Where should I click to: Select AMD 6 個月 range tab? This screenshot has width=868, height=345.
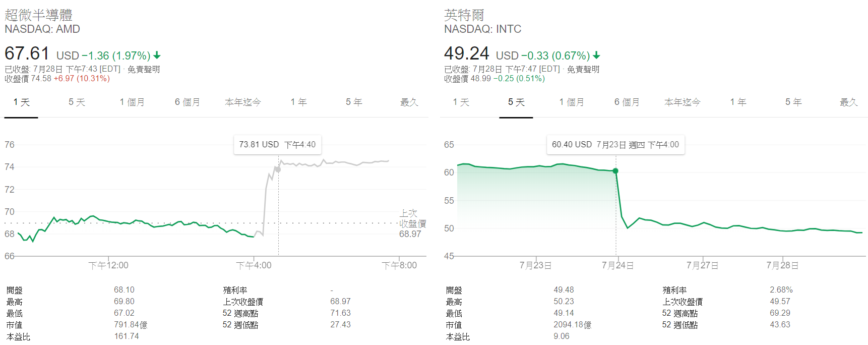tap(188, 102)
